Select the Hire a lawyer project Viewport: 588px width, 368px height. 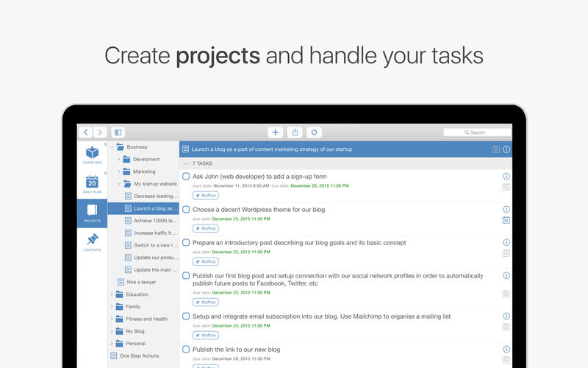coord(141,282)
